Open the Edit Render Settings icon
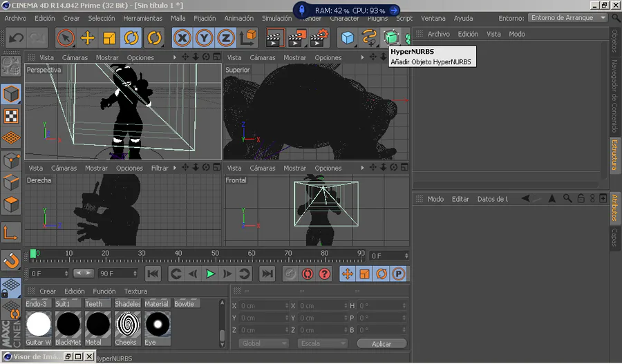 (319, 38)
